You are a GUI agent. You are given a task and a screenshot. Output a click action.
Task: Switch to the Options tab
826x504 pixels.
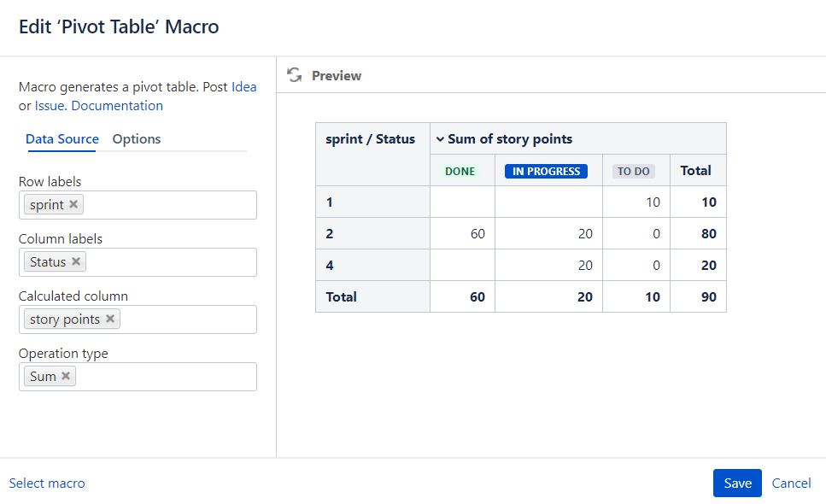pos(137,139)
